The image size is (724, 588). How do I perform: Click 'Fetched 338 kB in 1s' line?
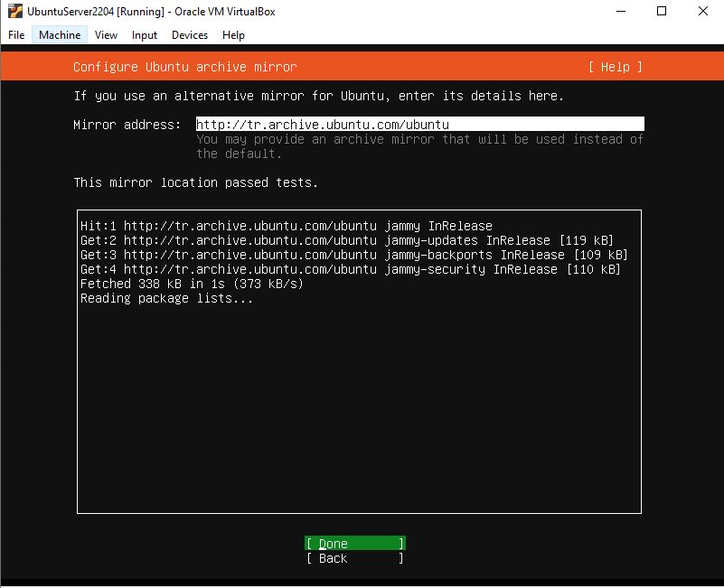click(x=192, y=284)
